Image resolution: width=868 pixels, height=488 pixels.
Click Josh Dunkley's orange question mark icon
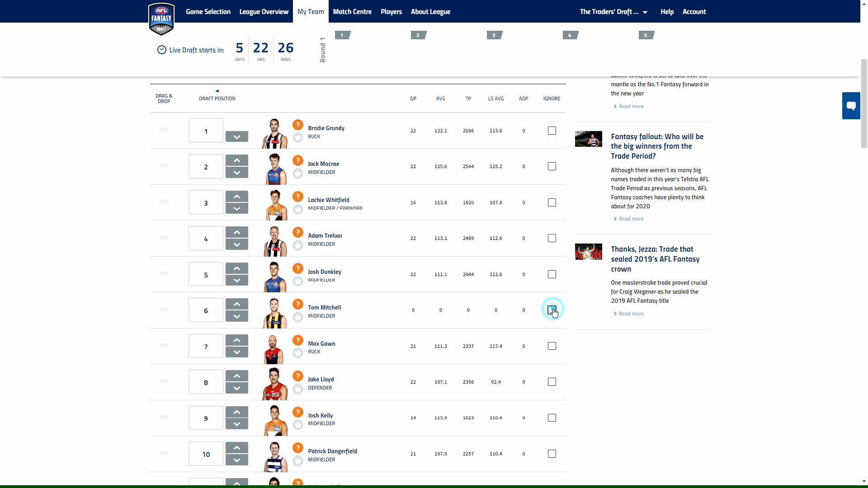tap(297, 268)
